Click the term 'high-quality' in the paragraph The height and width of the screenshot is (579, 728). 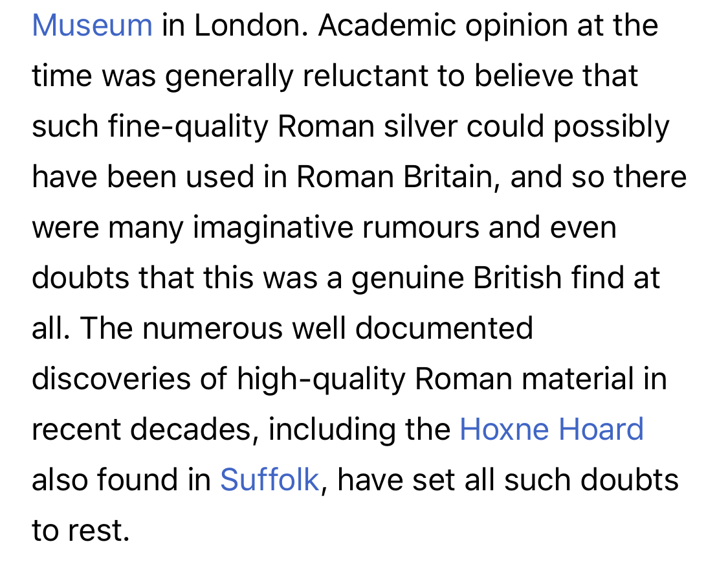[x=321, y=378]
